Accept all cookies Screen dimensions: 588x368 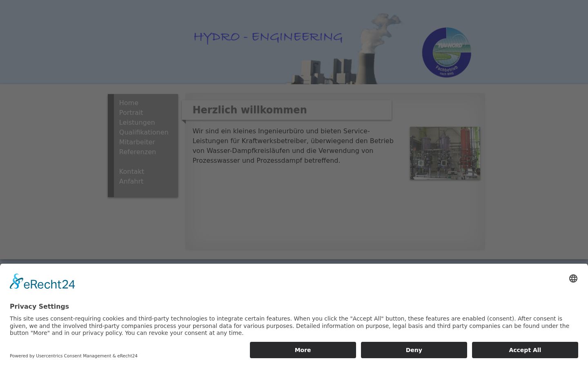click(x=525, y=350)
